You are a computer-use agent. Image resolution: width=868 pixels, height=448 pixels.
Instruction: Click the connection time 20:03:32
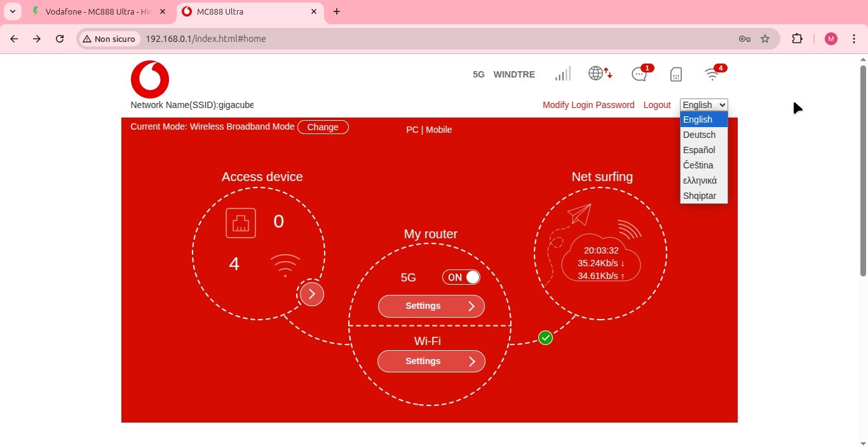[x=601, y=250]
